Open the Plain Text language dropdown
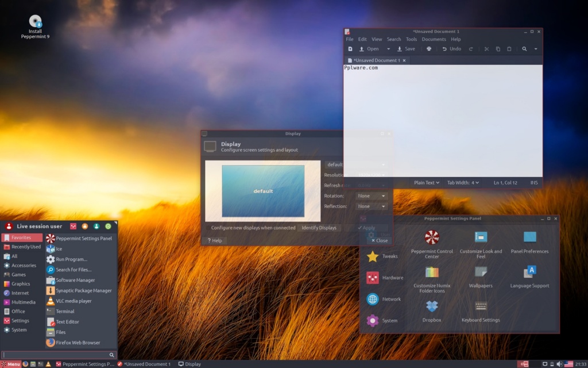This screenshot has width=588, height=368. 426,182
